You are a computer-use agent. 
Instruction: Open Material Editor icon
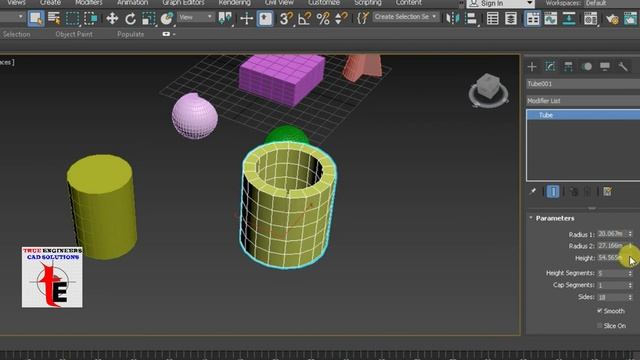(x=590, y=18)
